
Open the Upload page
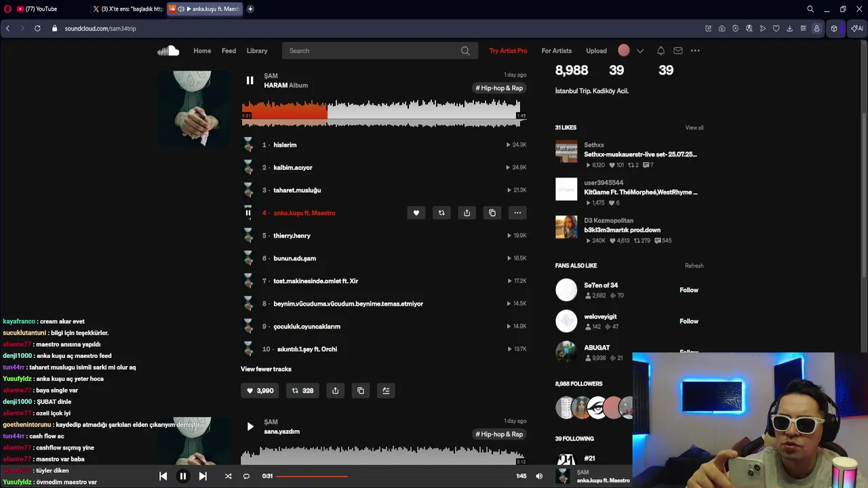coord(596,51)
